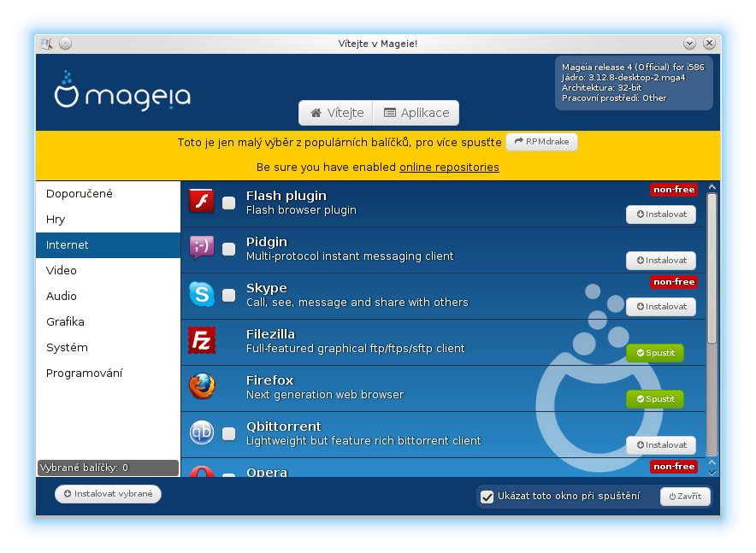Viewport: 756px width, 553px height.
Task: Click the Skype app icon
Action: 202,294
